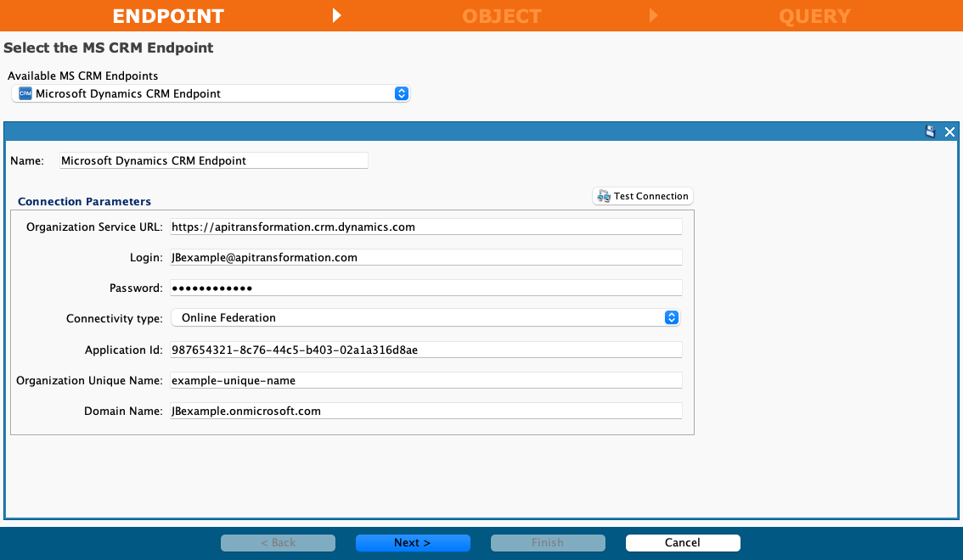Click the Cancel button

(683, 543)
